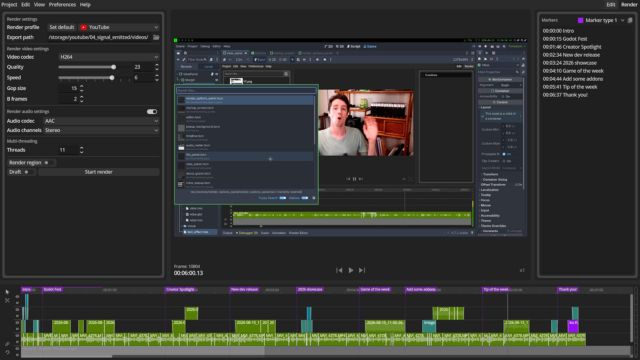Image resolution: width=640 pixels, height=360 pixels.
Task: Click the Set default button
Action: 62,27
